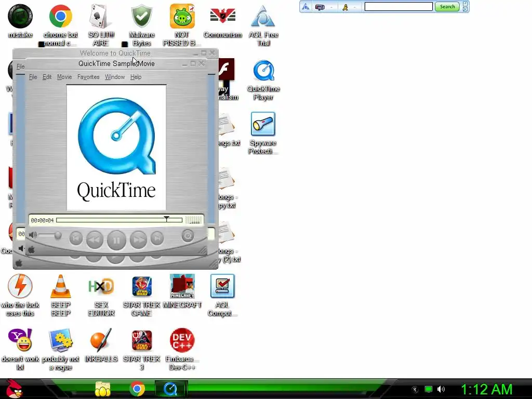Pause the QuickTime Sample Movie
The image size is (532, 399).
click(x=116, y=240)
